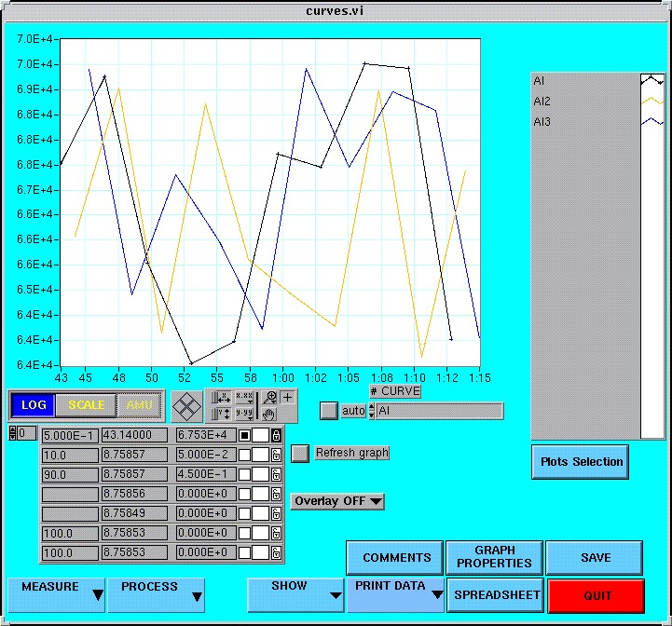Open the y.yy Y-axis format icon

pos(244,414)
